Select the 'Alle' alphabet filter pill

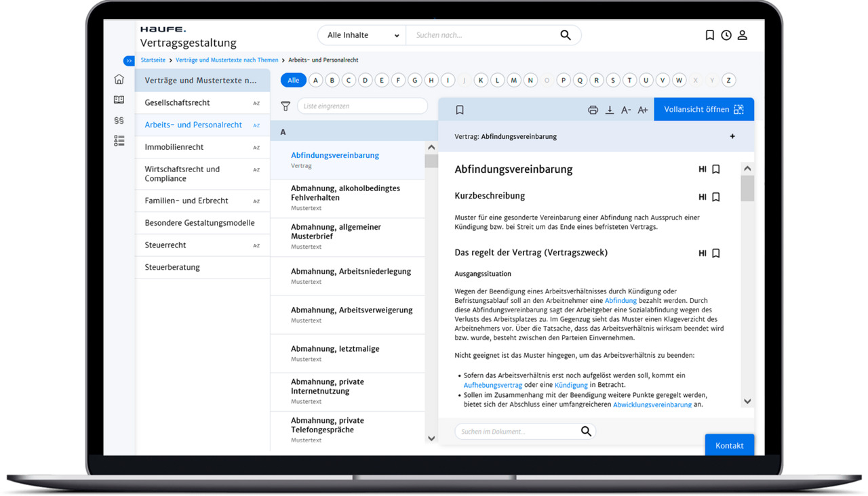point(293,80)
